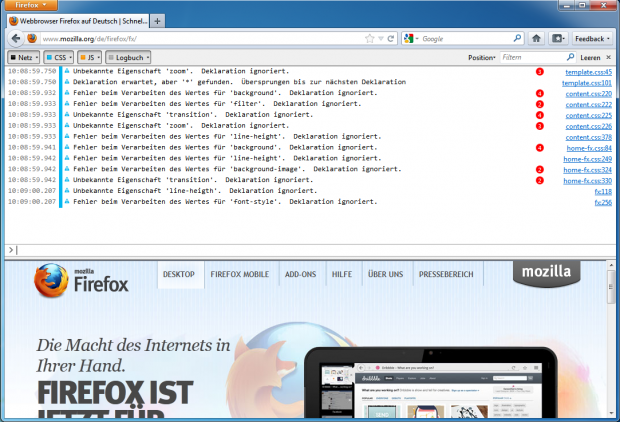This screenshot has height=422, width=620.
Task: Expand the CSS filter dropdown arrow
Action: (71, 58)
